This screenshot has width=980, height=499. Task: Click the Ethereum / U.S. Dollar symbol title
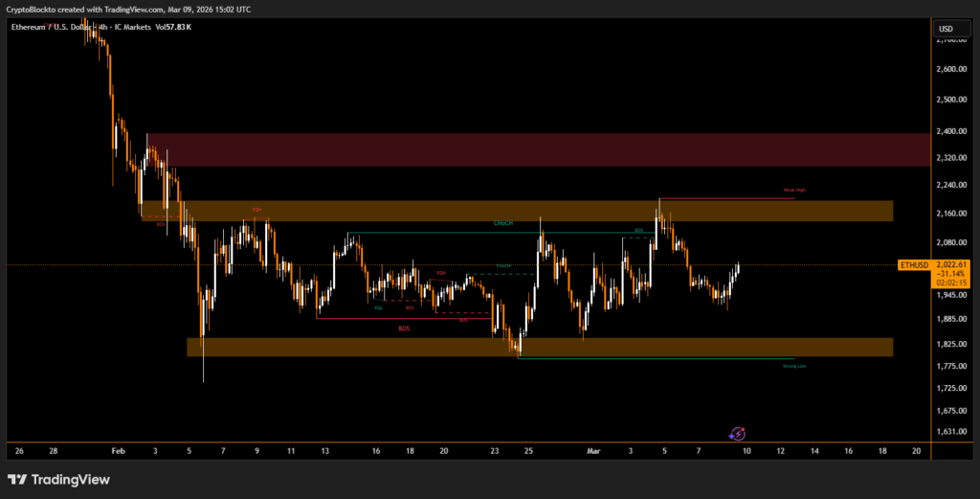57,27
